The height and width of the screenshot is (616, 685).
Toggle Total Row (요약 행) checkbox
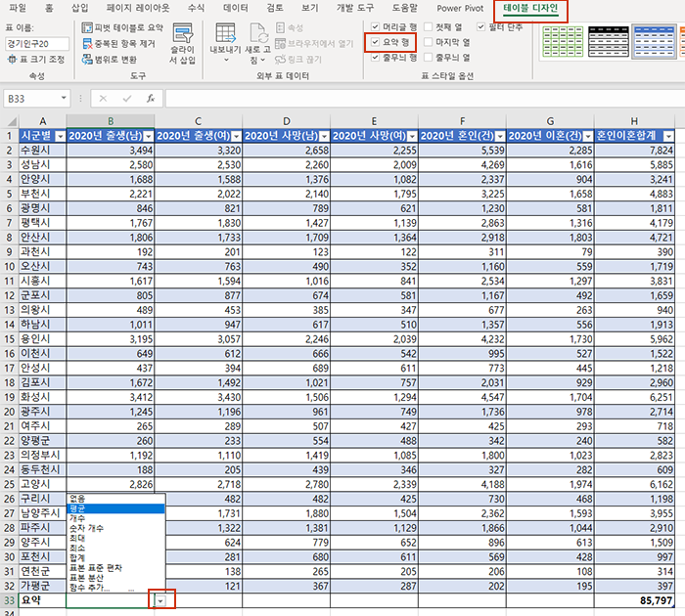click(x=375, y=42)
